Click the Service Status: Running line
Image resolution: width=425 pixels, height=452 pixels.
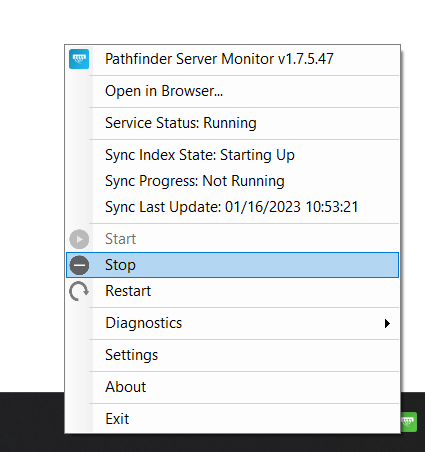[x=181, y=123]
